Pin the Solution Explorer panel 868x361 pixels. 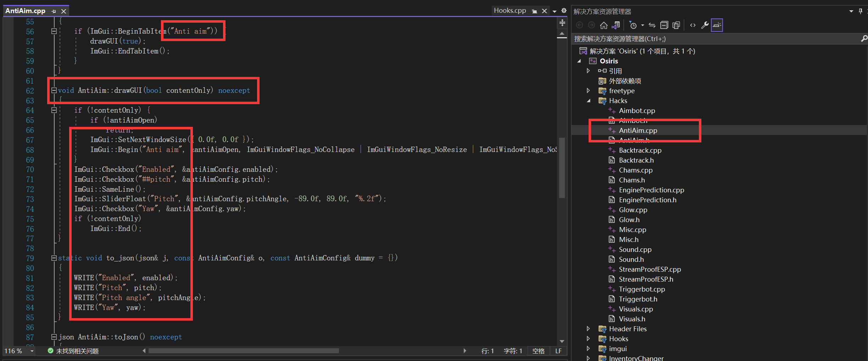(x=860, y=11)
